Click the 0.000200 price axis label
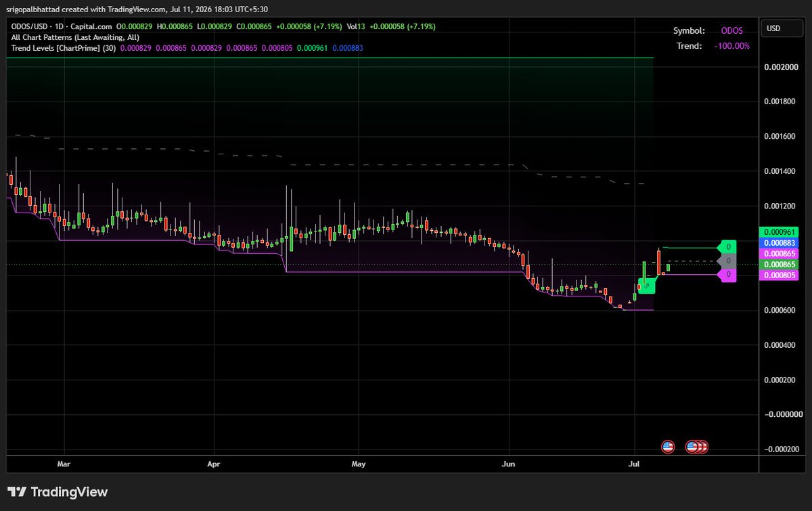 (779, 380)
